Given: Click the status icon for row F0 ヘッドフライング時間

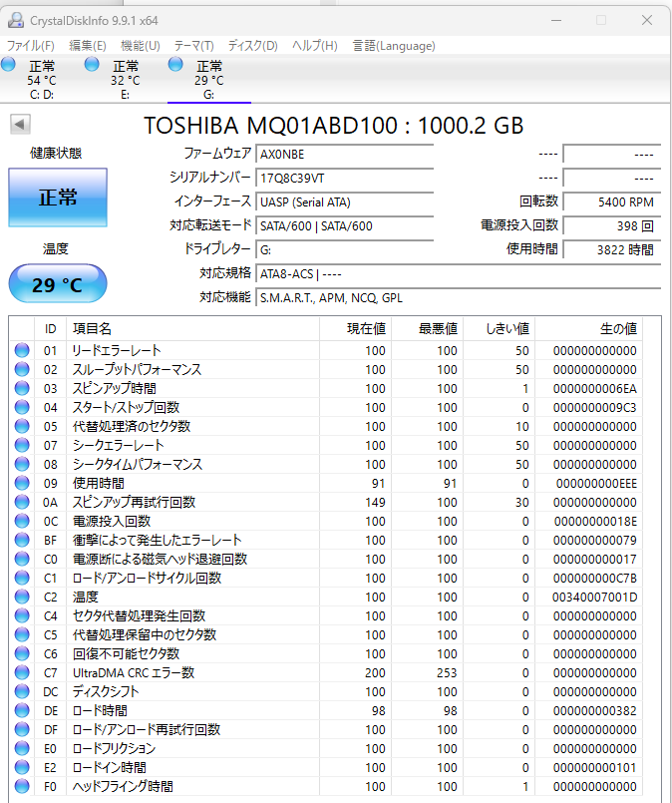Looking at the screenshot, I should tap(22, 786).
